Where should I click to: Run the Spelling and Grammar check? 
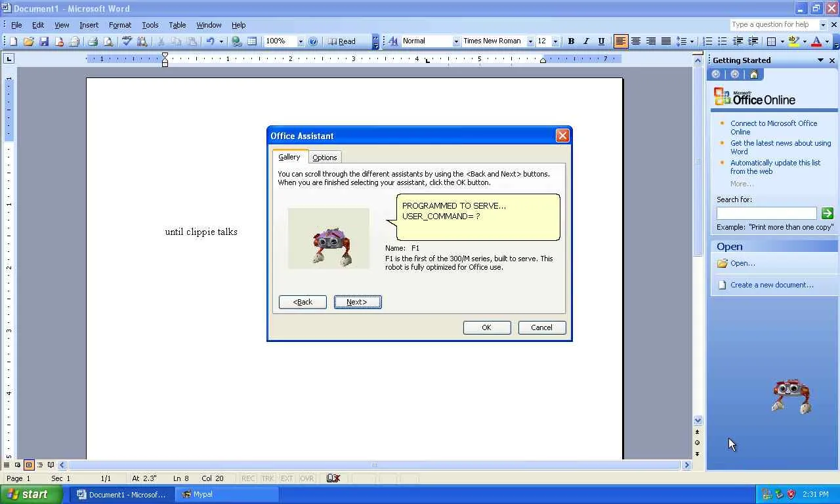pyautogui.click(x=127, y=41)
